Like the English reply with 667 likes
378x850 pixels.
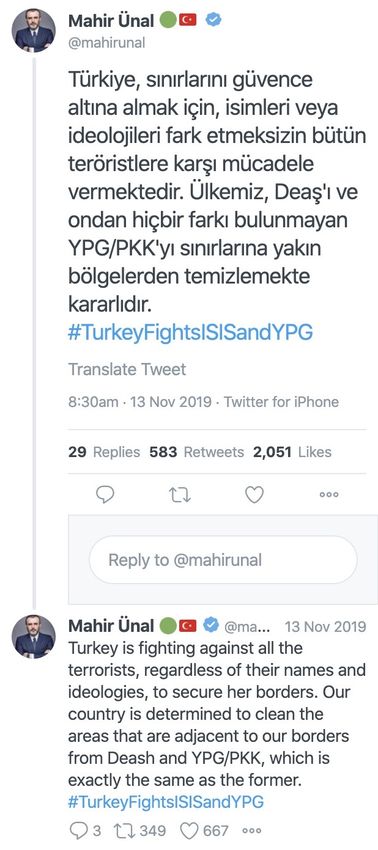[x=204, y=830]
